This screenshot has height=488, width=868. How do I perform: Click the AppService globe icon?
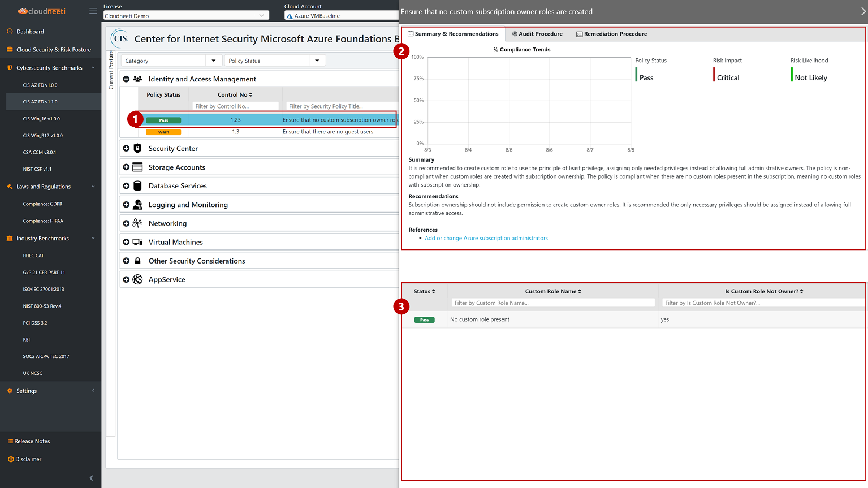pyautogui.click(x=137, y=279)
